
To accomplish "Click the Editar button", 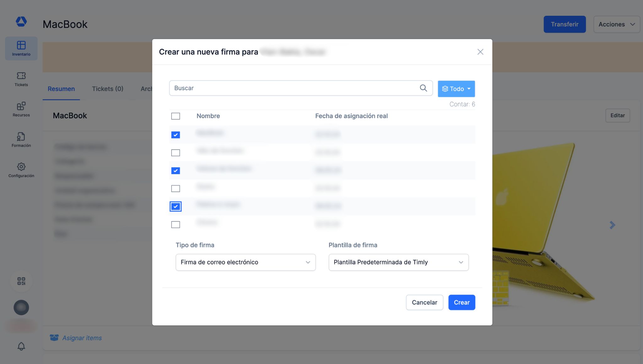I will pos(618,115).
